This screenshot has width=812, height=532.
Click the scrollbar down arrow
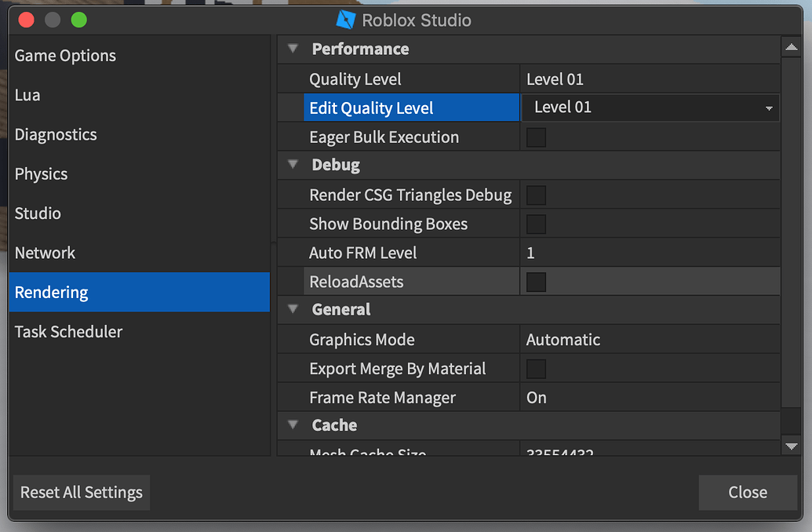tap(792, 446)
